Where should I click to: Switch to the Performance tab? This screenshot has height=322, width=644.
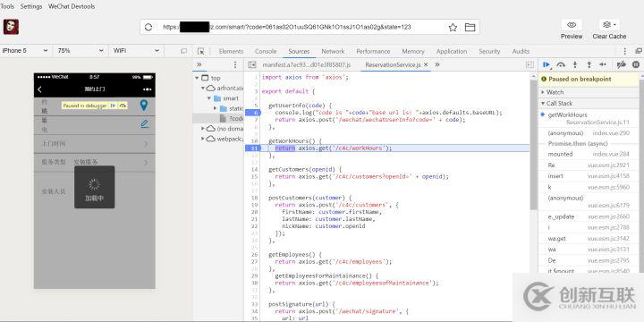pyautogui.click(x=373, y=51)
